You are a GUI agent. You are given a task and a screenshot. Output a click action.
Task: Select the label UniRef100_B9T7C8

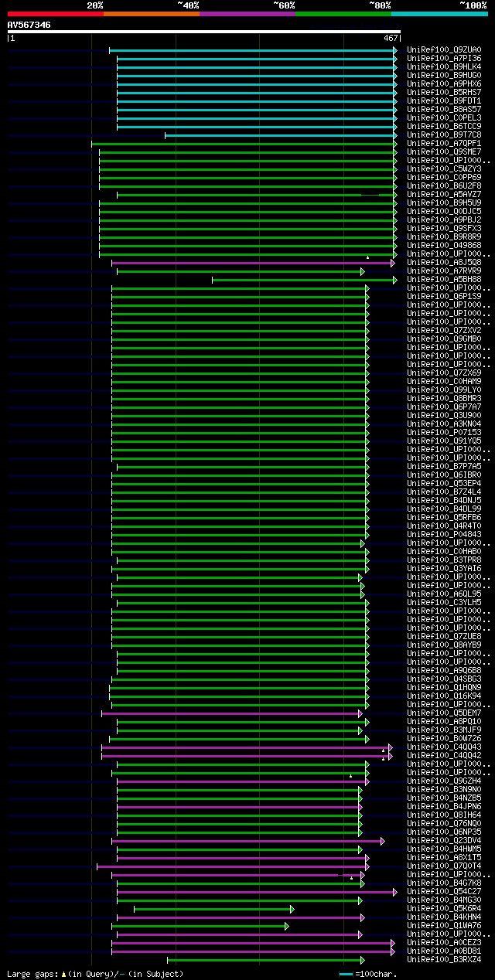[x=444, y=135]
